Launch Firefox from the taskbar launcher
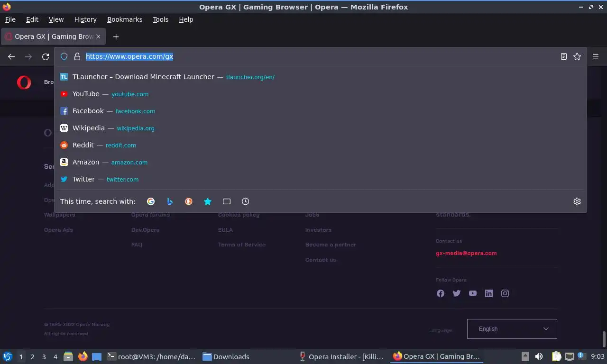The width and height of the screenshot is (607, 364). (x=83, y=356)
